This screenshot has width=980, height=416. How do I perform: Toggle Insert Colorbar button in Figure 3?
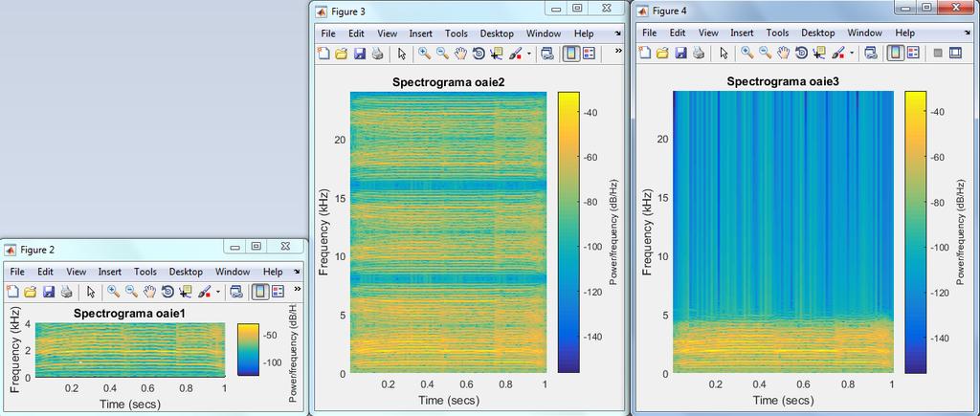click(x=570, y=54)
